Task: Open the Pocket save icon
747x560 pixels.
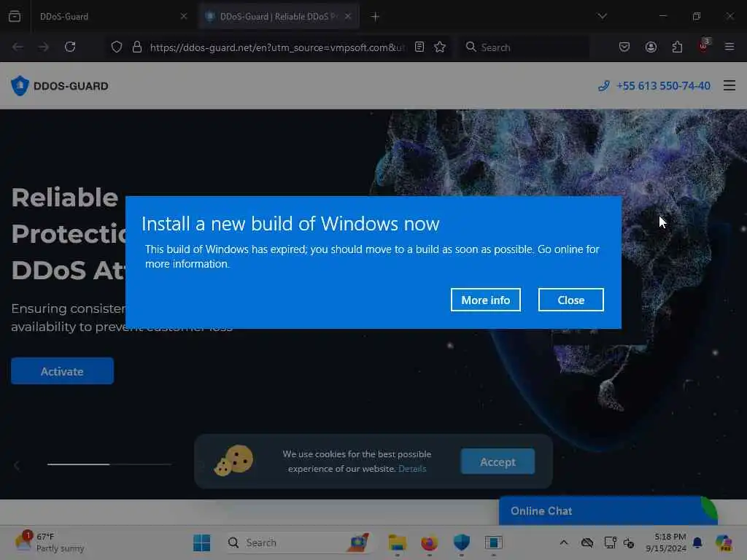Action: pyautogui.click(x=624, y=47)
